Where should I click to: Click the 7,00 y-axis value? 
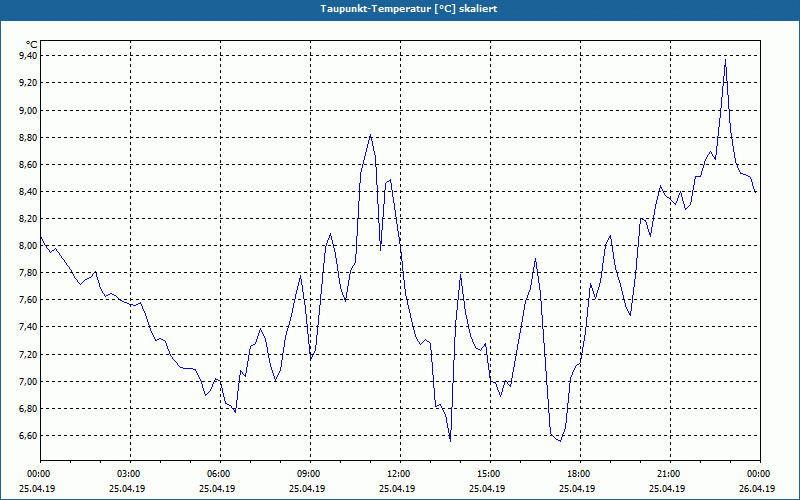click(x=28, y=381)
